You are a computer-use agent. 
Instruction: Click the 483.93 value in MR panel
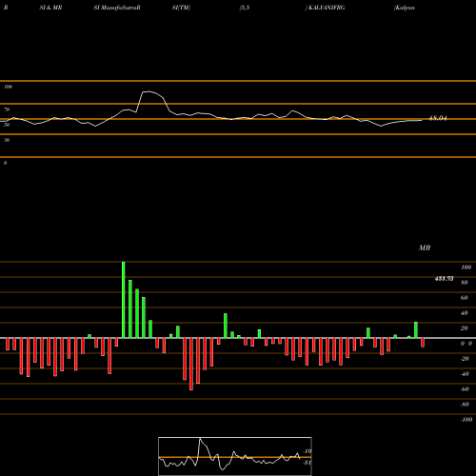click(444, 279)
